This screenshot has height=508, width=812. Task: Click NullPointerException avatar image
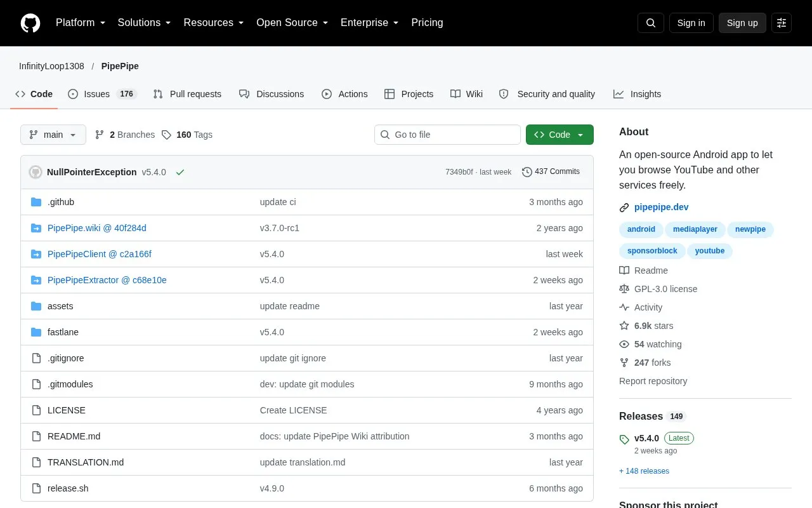tap(36, 172)
